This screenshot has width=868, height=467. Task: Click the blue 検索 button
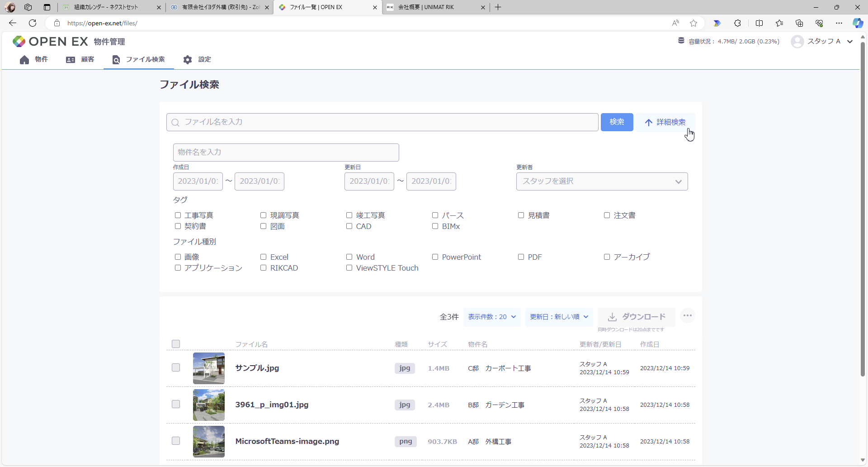pyautogui.click(x=617, y=122)
